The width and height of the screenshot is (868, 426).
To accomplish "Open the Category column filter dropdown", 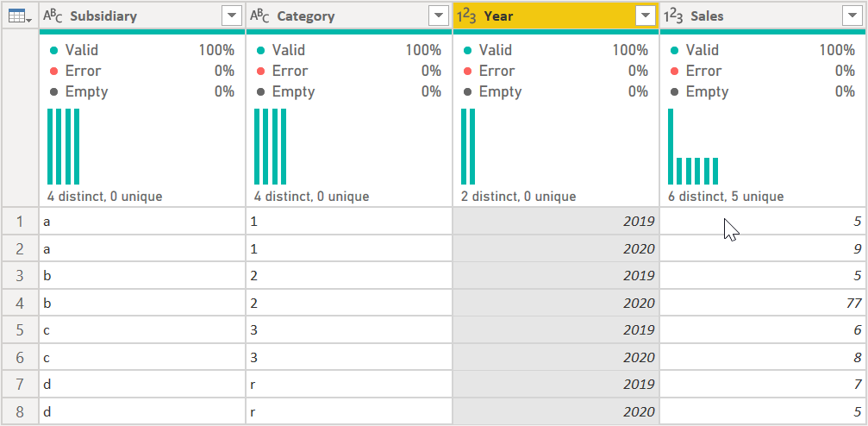I will point(439,16).
